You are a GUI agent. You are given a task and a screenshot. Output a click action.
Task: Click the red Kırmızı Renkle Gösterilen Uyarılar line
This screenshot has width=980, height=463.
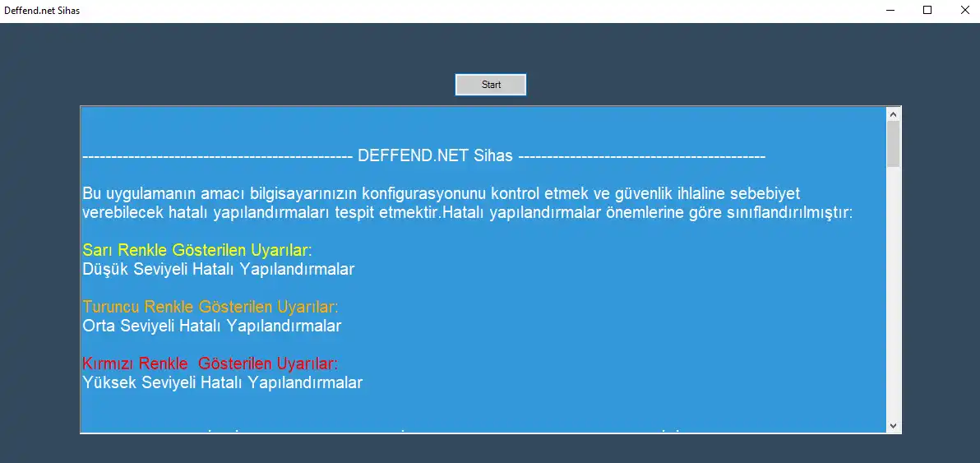(x=210, y=363)
